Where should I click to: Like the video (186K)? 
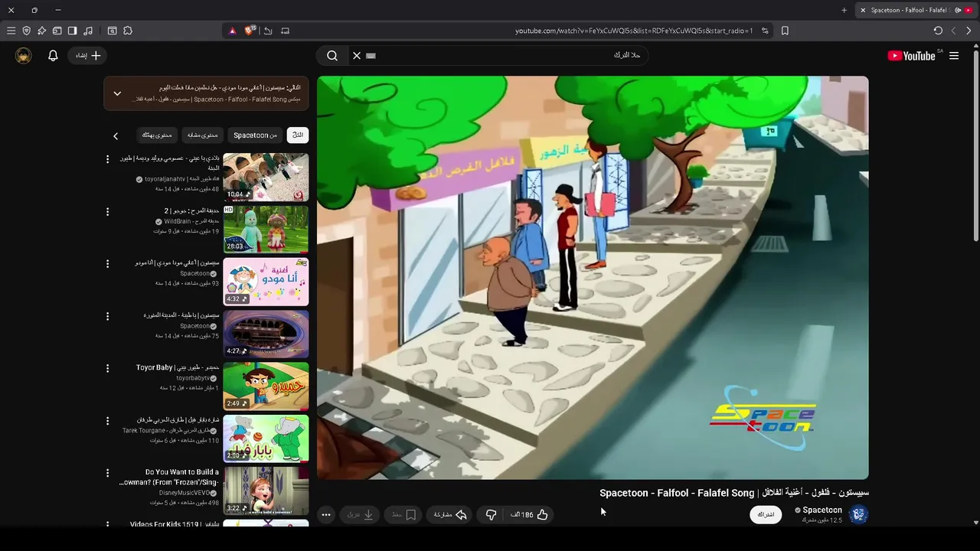(x=530, y=515)
